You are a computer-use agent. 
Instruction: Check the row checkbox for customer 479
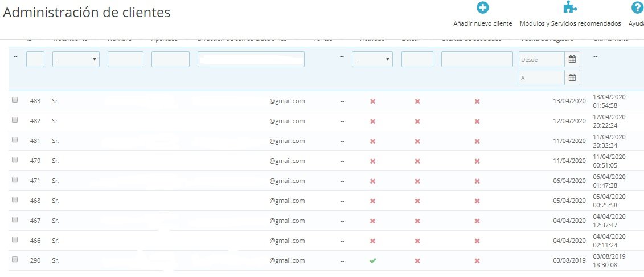tap(15, 160)
